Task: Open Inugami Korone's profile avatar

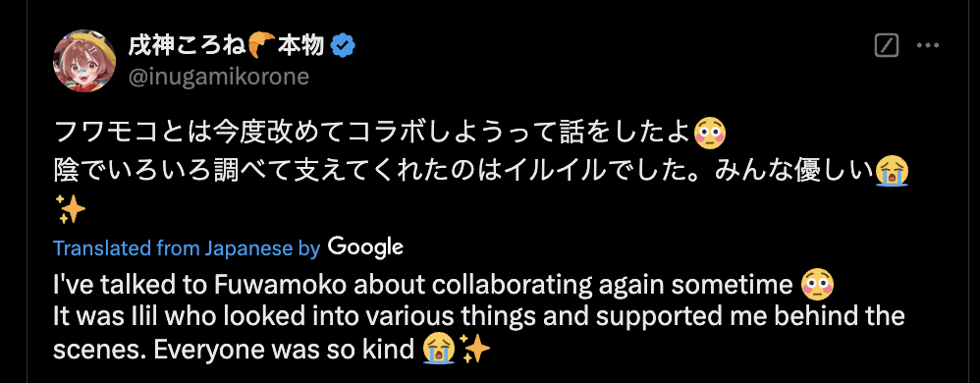Action: click(85, 61)
